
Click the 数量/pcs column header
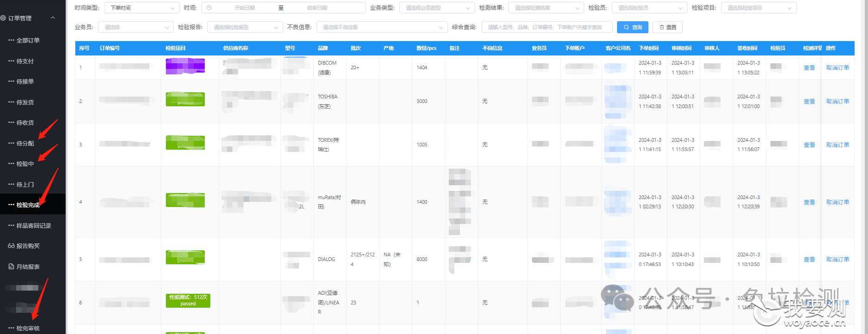click(426, 48)
